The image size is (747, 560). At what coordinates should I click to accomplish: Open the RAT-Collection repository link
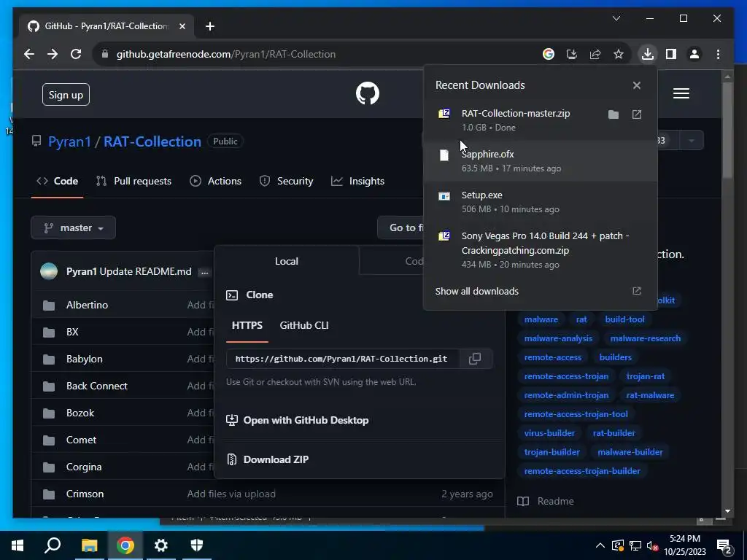[152, 141]
